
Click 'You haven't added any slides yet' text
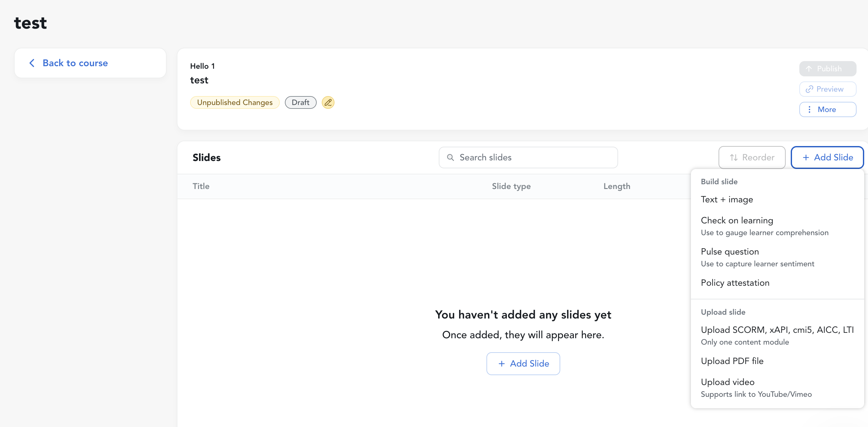click(523, 315)
